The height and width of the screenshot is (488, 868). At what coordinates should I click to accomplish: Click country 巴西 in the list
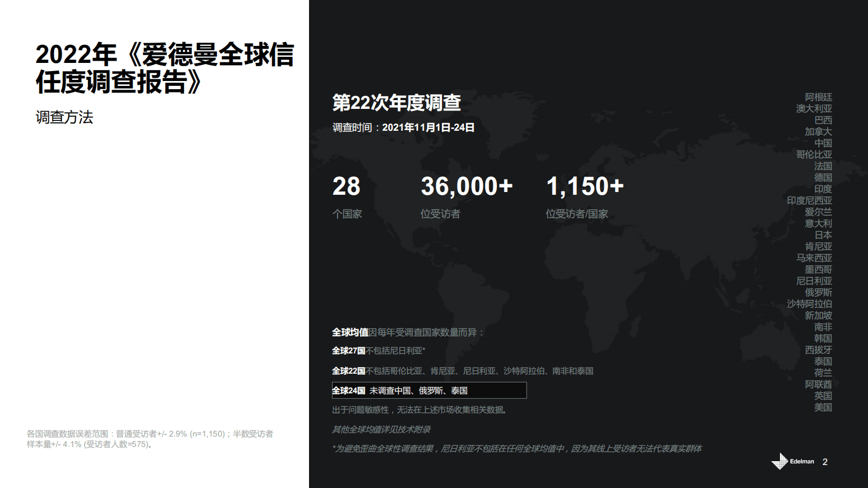(x=823, y=120)
